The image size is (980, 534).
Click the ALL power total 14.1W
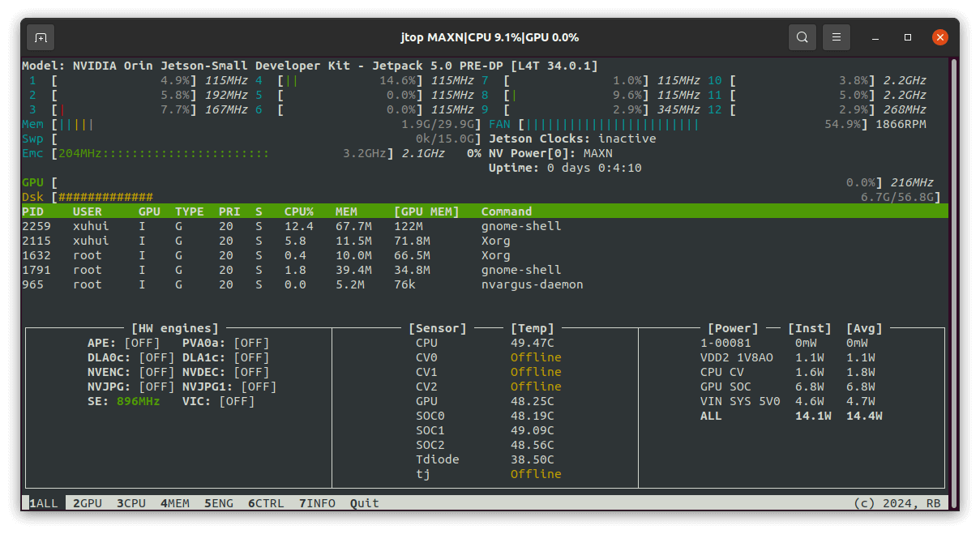coord(813,416)
